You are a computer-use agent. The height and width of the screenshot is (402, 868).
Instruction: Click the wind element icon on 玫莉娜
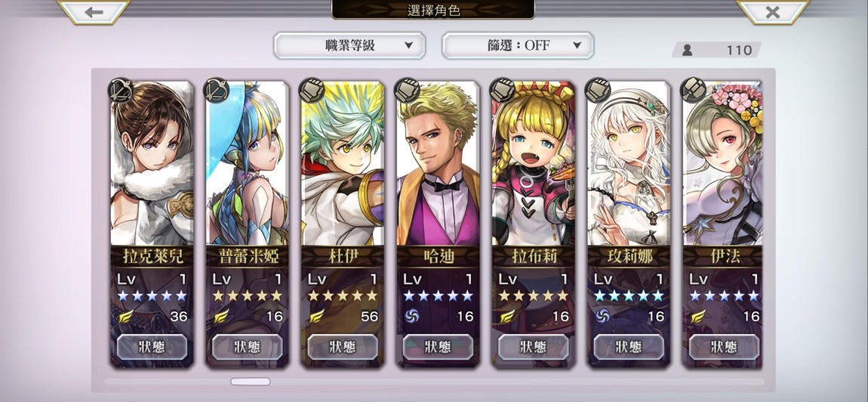click(602, 316)
